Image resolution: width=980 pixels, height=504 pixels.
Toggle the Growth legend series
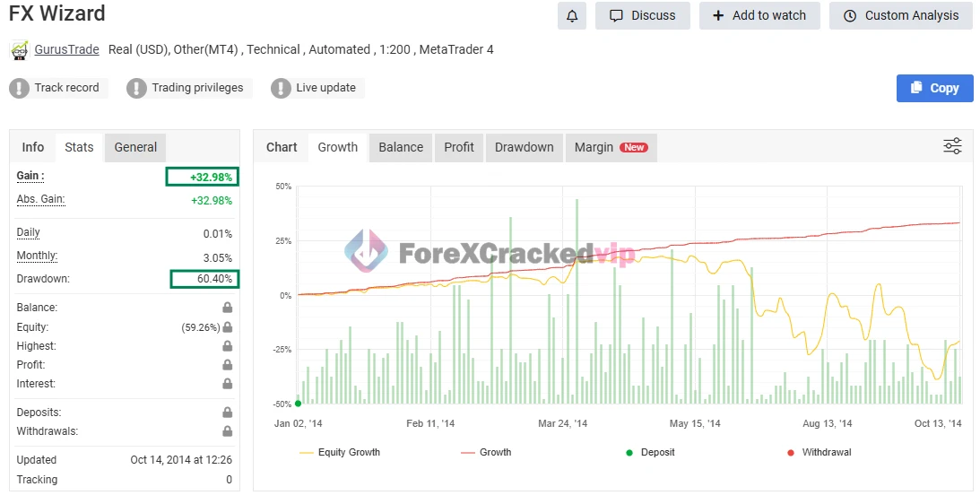[x=486, y=453]
